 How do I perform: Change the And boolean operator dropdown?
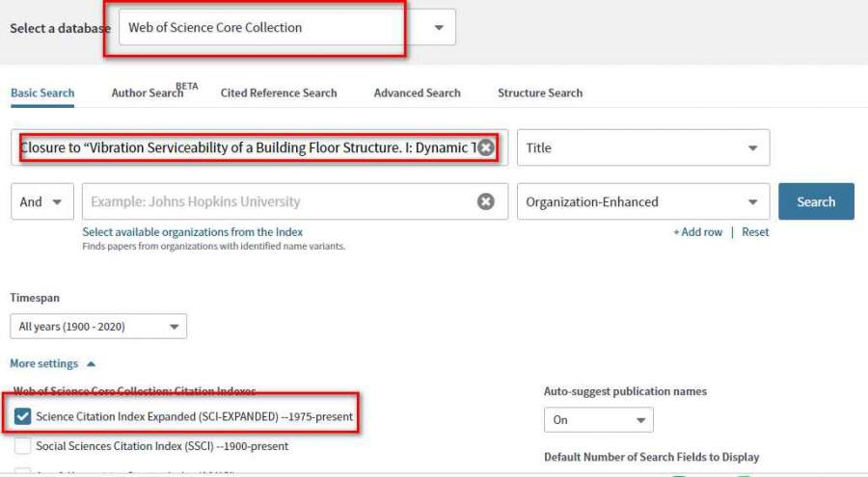click(x=42, y=201)
